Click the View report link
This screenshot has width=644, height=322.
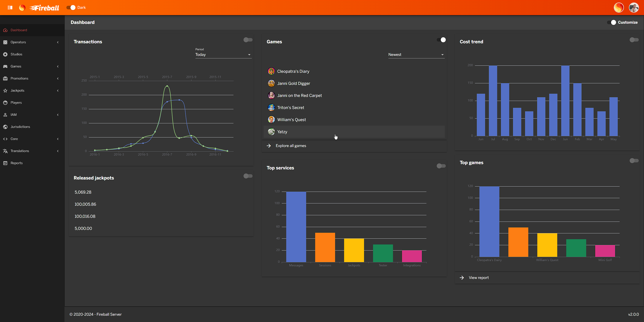coord(478,278)
